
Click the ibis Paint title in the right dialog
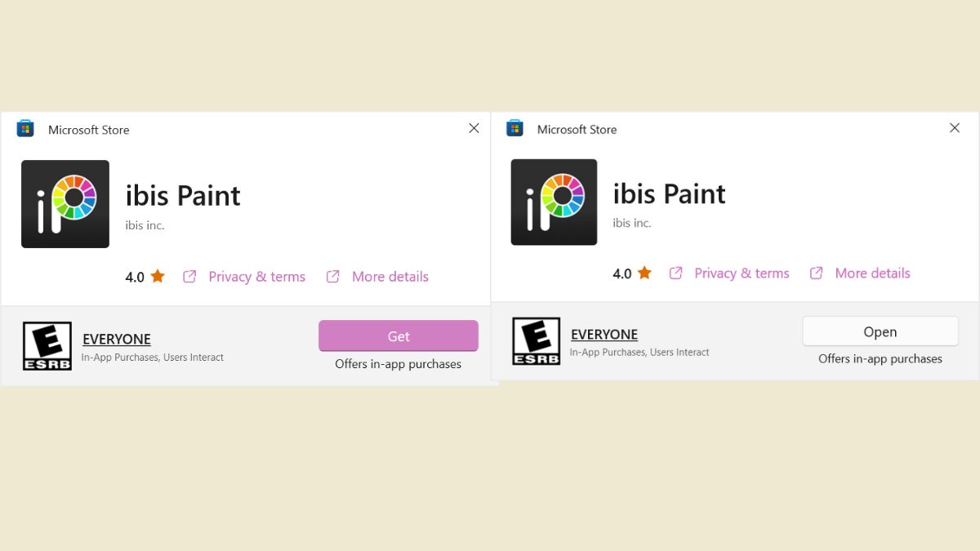670,193
